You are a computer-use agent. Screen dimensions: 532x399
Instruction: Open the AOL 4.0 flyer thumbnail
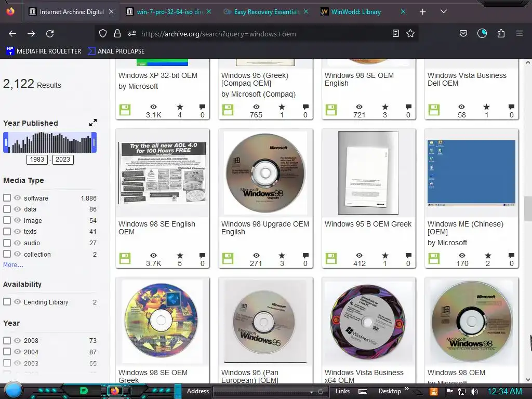[x=162, y=172]
